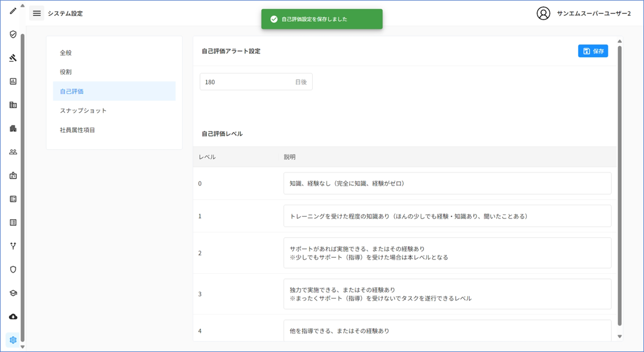Click the user account avatar icon

pyautogui.click(x=543, y=13)
